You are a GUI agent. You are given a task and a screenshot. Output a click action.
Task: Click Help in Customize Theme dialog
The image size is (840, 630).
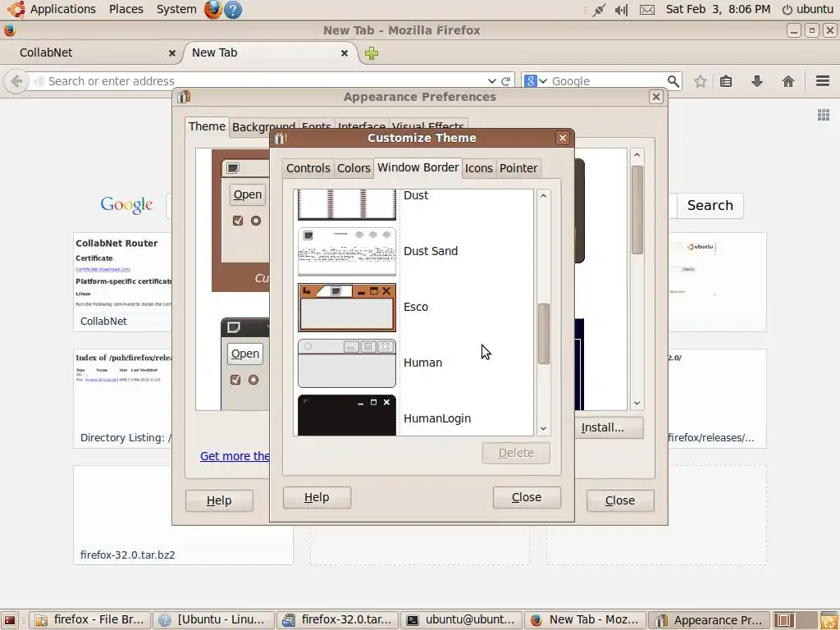317,497
